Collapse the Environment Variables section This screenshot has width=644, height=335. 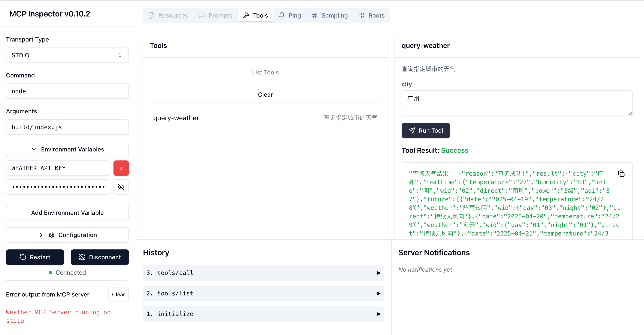click(67, 149)
